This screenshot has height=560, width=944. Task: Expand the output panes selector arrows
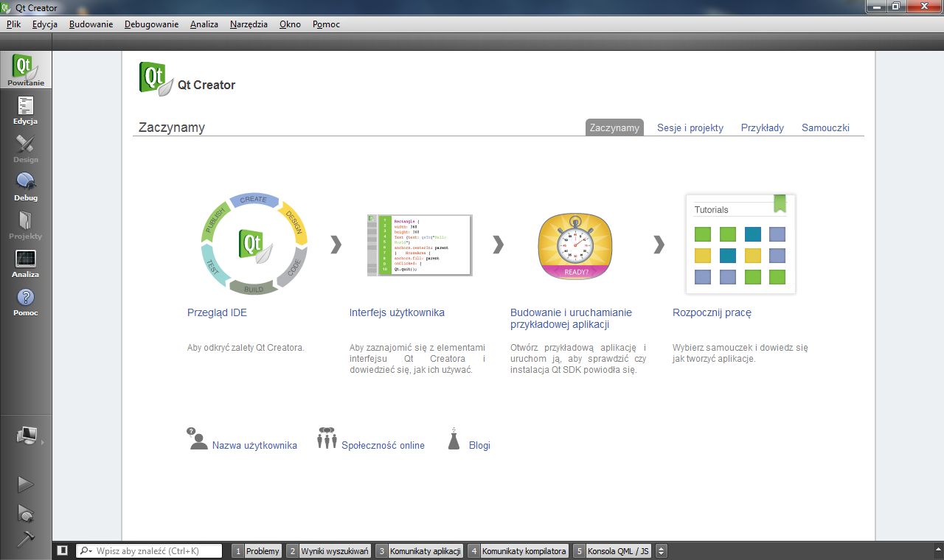(662, 550)
